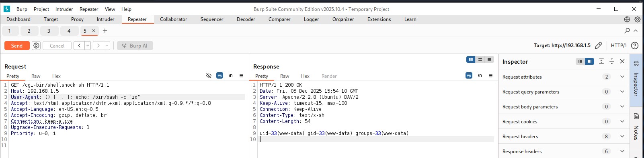Toggle \n newline display in Request editor

click(x=231, y=75)
